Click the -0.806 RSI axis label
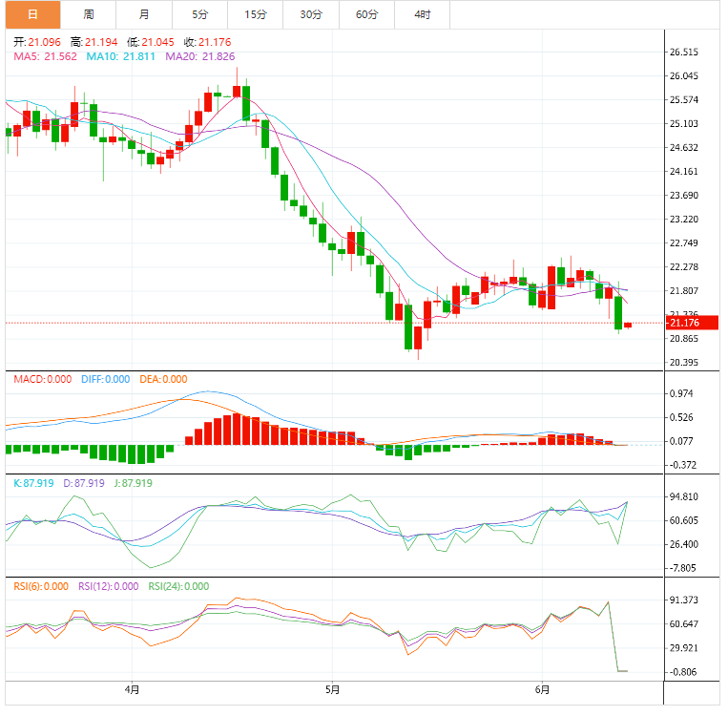The width and height of the screenshot is (728, 716). (x=682, y=672)
